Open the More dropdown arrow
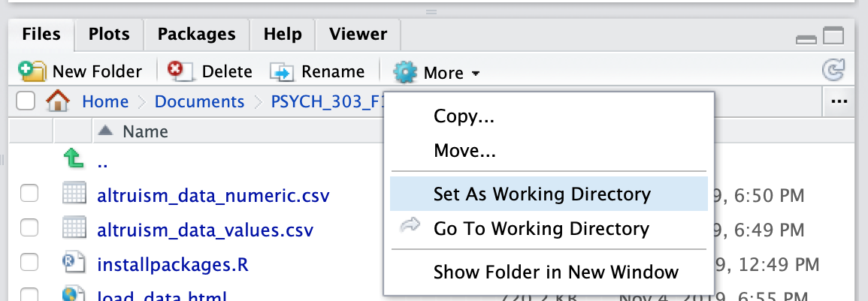 tap(476, 74)
